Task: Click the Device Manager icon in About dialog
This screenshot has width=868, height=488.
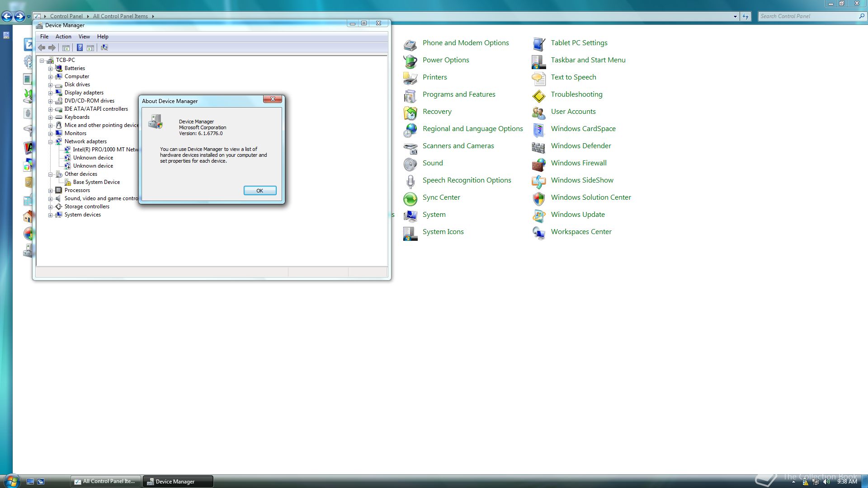Action: (156, 122)
